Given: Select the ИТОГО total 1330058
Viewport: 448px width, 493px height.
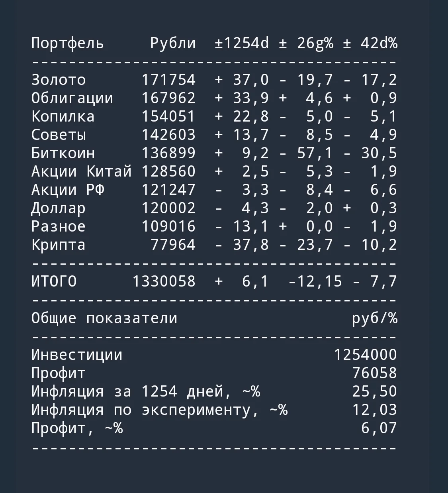Looking at the screenshot, I should (164, 281).
